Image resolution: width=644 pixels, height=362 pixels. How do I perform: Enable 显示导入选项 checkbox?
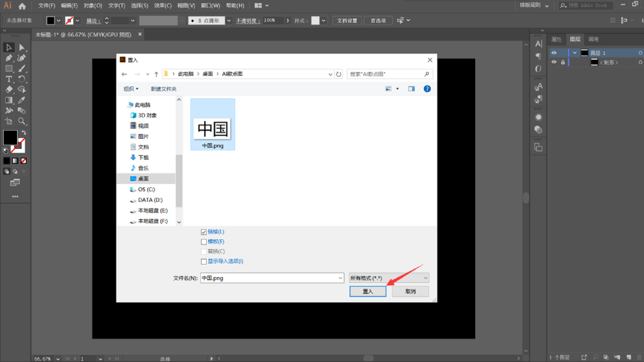[x=204, y=261]
